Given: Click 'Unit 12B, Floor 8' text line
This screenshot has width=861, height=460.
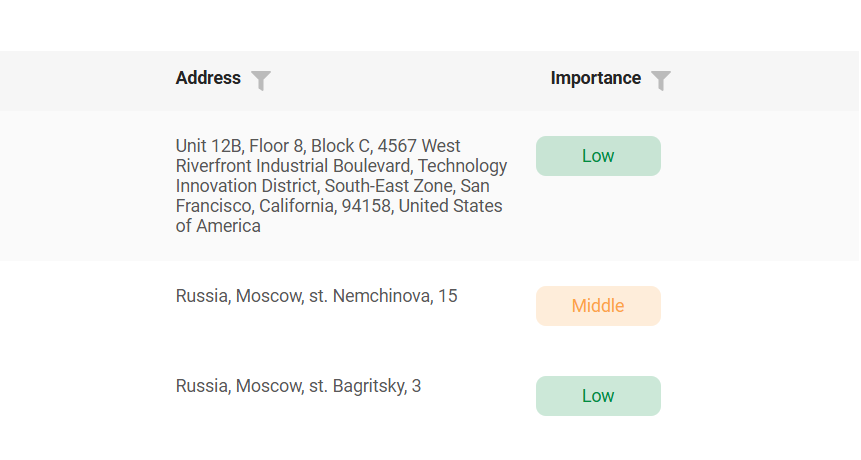Looking at the screenshot, I should click(240, 146).
